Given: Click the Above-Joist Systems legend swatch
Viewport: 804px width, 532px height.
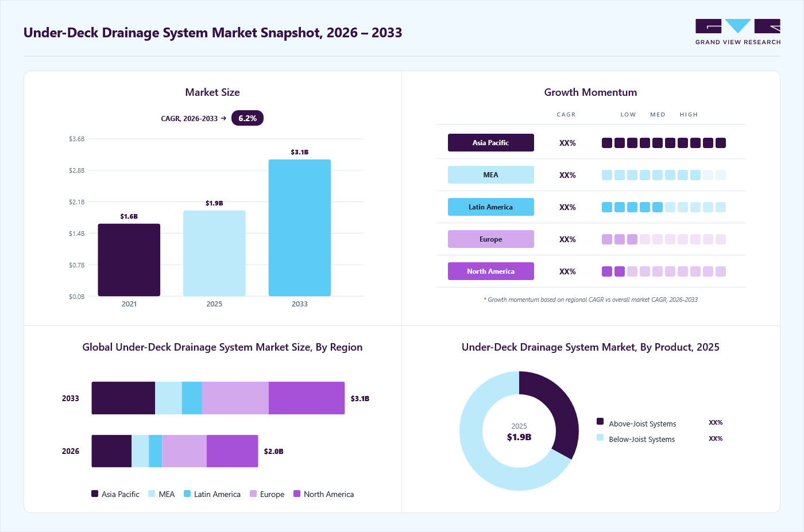Looking at the screenshot, I should (x=600, y=421).
